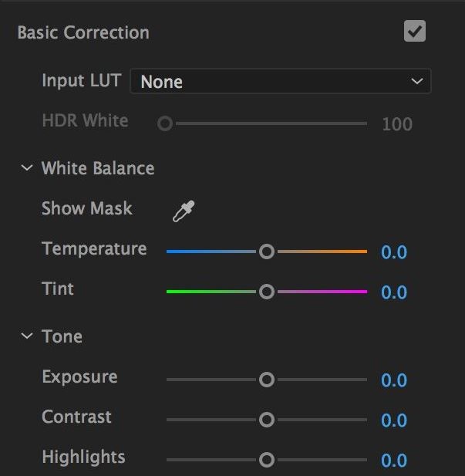Select the Tint value field

[x=394, y=292]
